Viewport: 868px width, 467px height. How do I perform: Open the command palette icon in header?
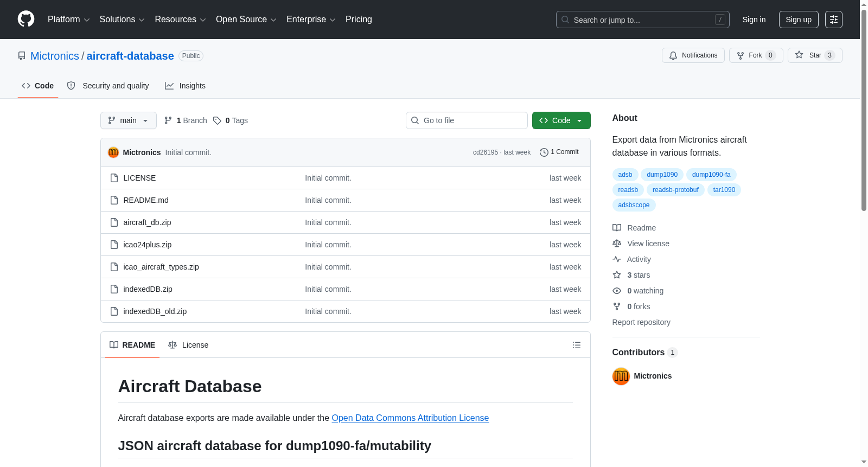pyautogui.click(x=833, y=20)
